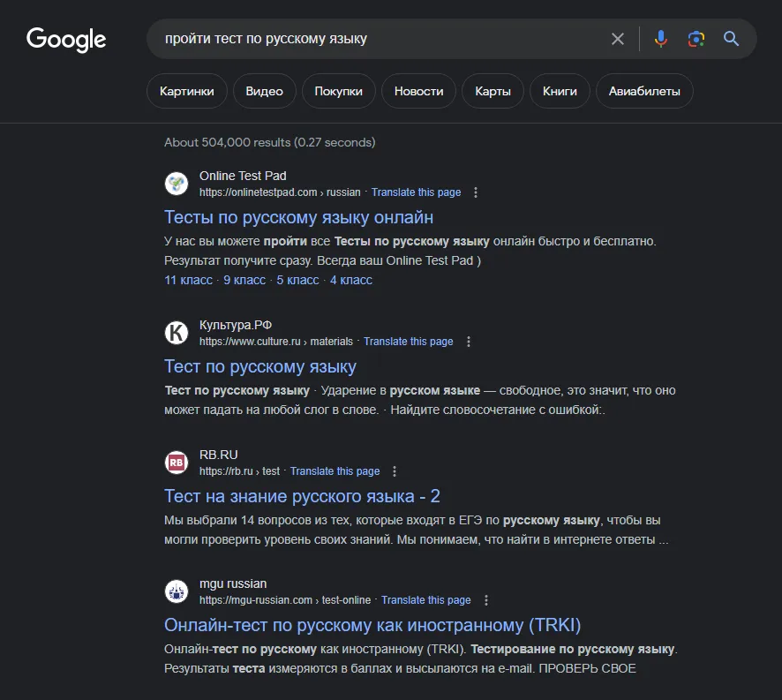Click the mgu russian favicon
The height and width of the screenshot is (700, 782).
[x=177, y=591]
